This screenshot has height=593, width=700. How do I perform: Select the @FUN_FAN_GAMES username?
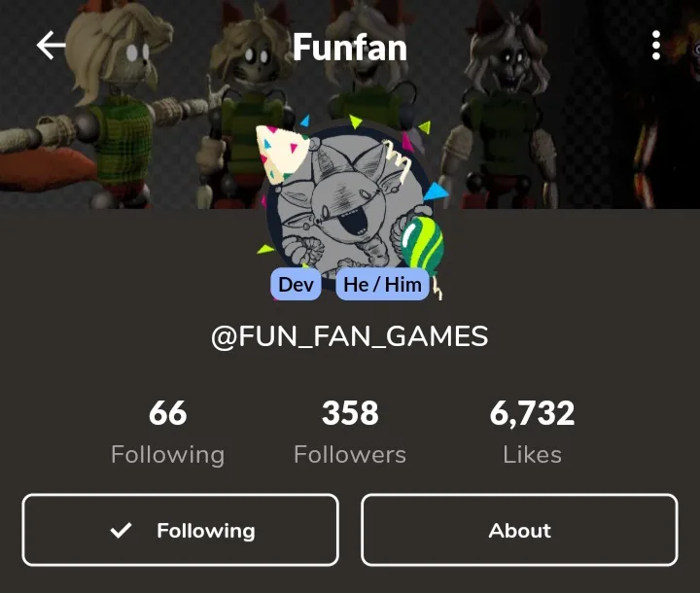click(350, 336)
